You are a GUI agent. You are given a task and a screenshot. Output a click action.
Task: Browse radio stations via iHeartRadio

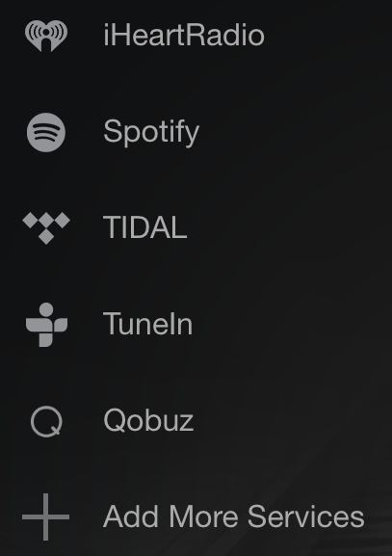(x=196, y=36)
